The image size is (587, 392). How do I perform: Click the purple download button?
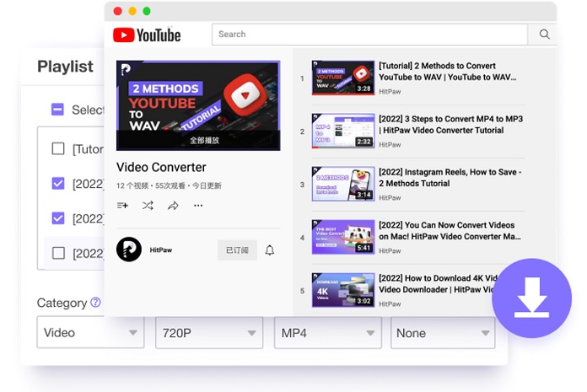point(531,298)
